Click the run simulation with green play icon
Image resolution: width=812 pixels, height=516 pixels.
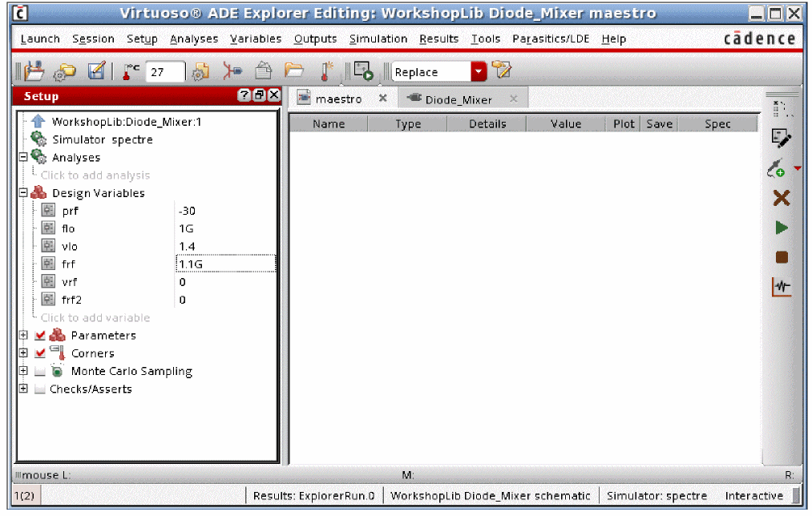click(x=364, y=71)
